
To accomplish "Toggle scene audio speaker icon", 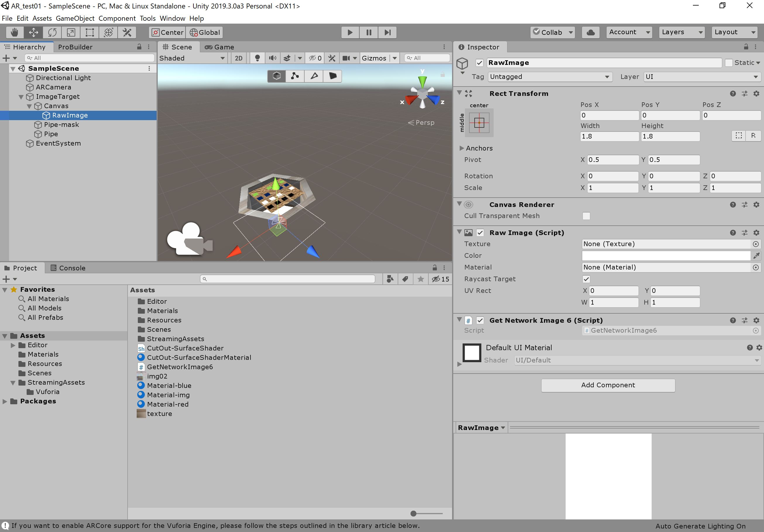I will point(272,58).
